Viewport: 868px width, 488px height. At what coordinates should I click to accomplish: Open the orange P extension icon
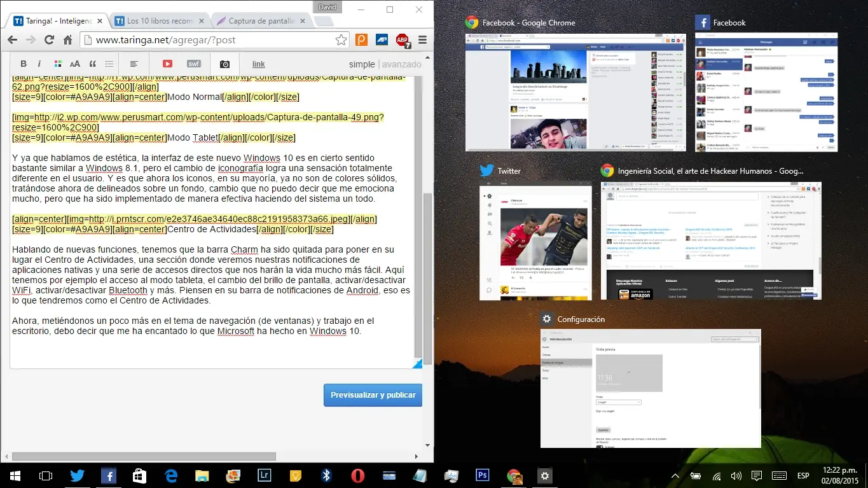tap(361, 39)
